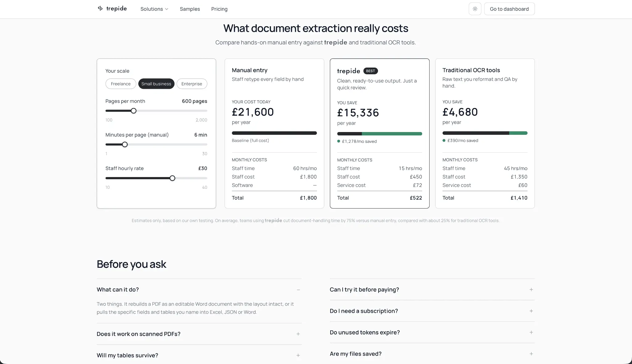Click the '600 pages' value
The image size is (632, 364).
pos(194,101)
